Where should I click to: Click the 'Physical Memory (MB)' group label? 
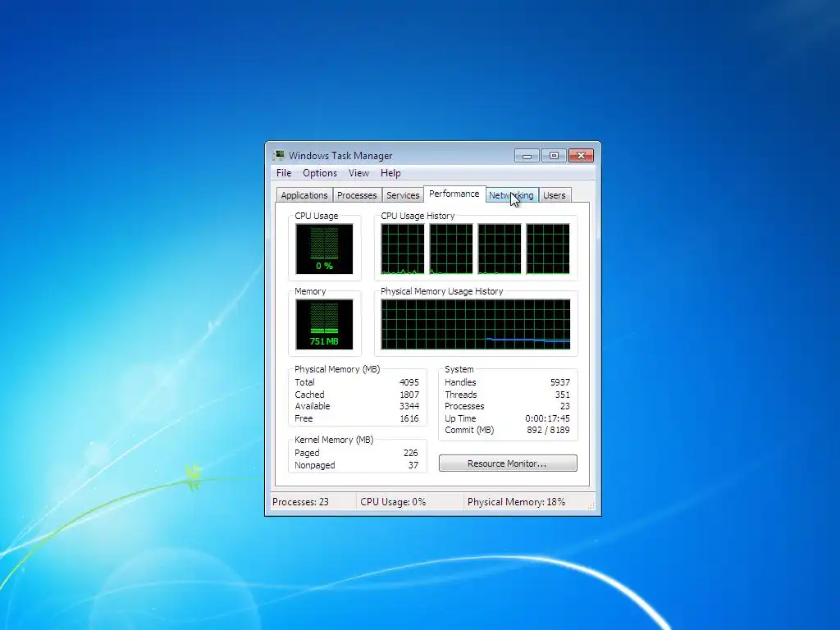tap(337, 370)
